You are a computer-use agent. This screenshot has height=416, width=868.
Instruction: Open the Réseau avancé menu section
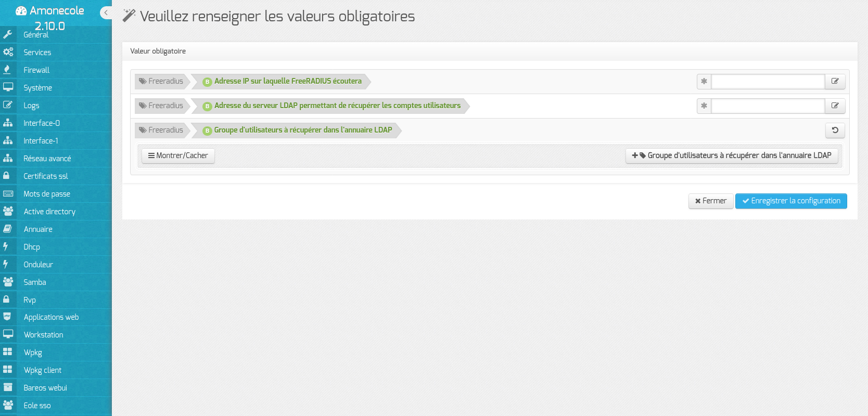pos(47,159)
